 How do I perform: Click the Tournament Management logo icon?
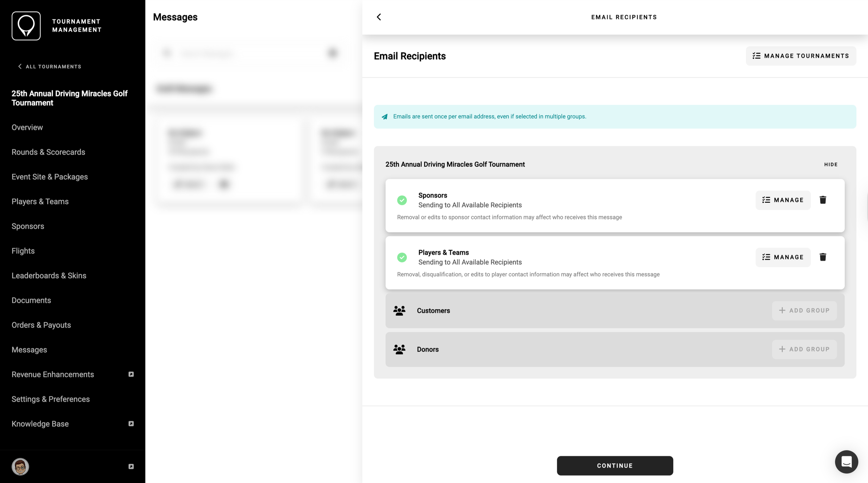pos(26,26)
